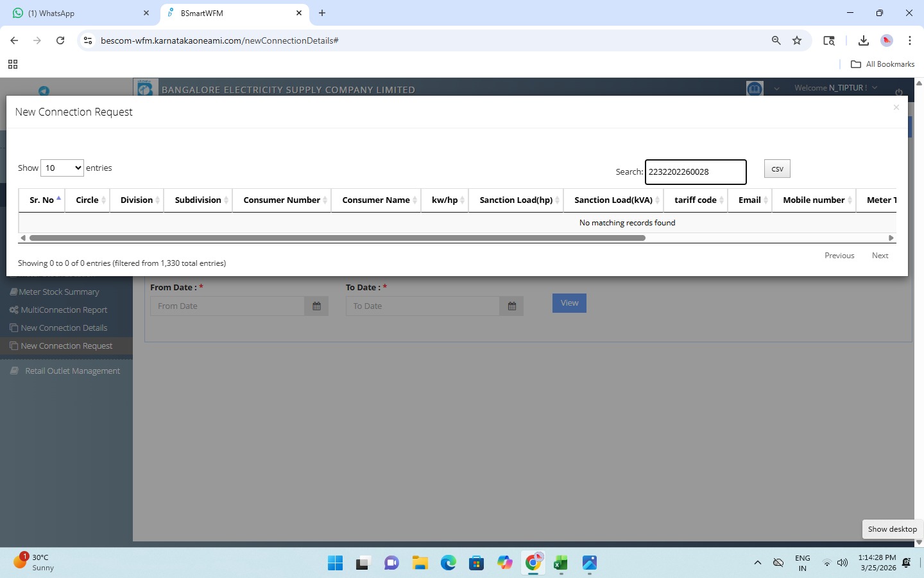Open Excel from taskbar
The height and width of the screenshot is (578, 924).
(x=561, y=563)
